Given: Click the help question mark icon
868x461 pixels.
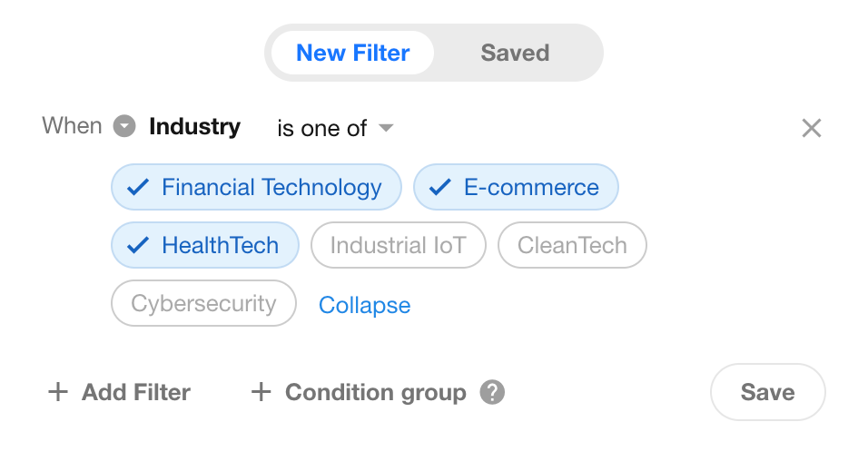Looking at the screenshot, I should 492,392.
